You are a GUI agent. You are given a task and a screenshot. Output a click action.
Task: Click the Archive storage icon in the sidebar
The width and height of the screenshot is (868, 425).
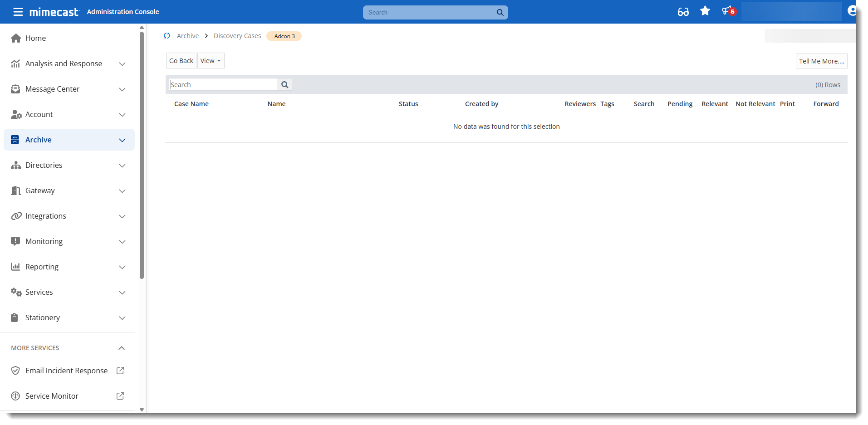point(15,140)
